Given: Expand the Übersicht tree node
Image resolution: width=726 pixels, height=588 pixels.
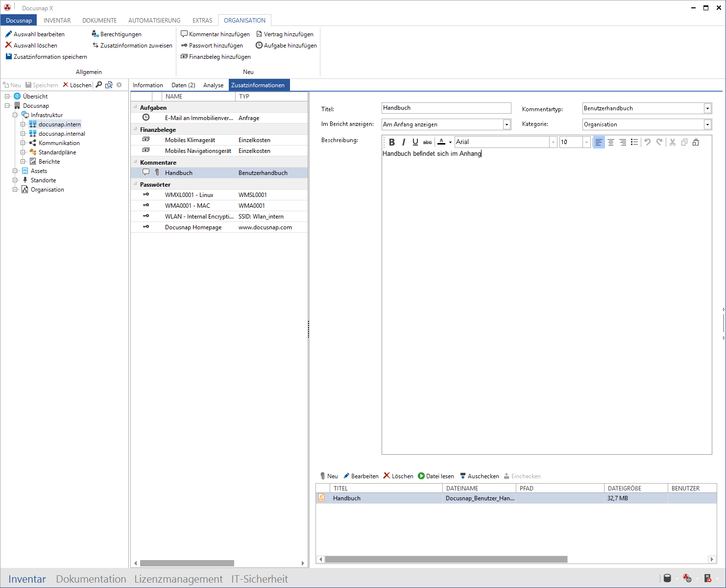Looking at the screenshot, I should [7, 97].
